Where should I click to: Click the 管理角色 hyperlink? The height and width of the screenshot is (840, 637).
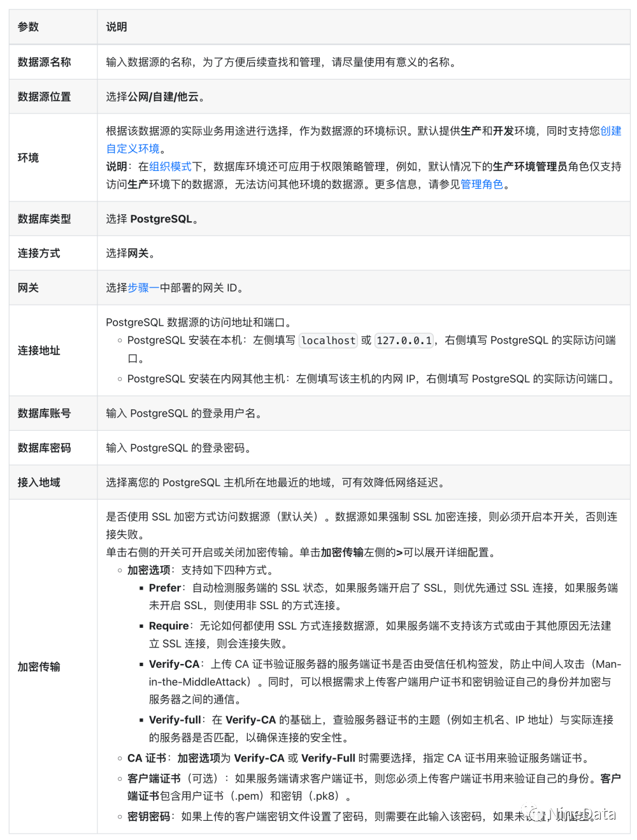[482, 184]
